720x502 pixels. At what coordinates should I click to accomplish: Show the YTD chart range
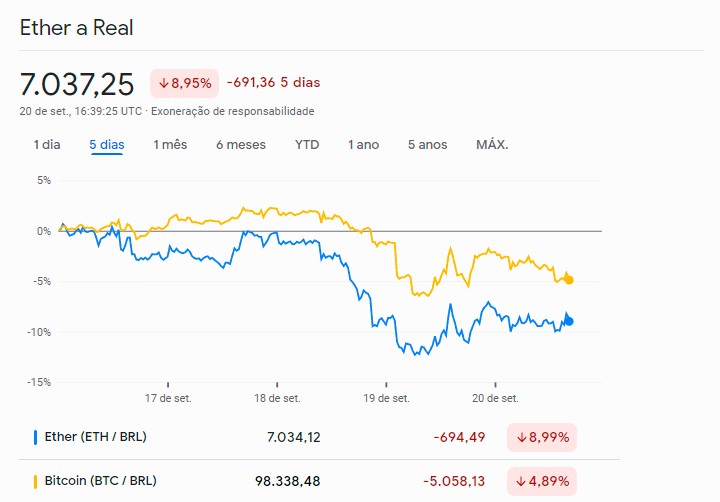pyautogui.click(x=307, y=145)
